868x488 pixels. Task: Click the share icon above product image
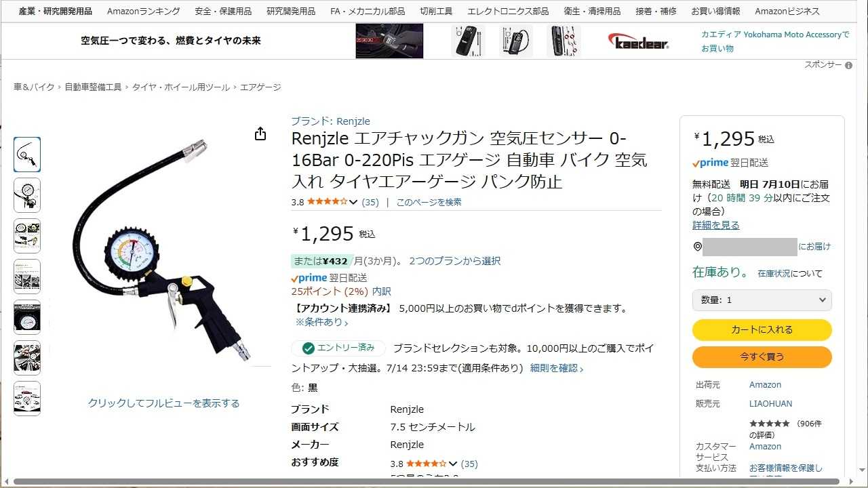[260, 134]
